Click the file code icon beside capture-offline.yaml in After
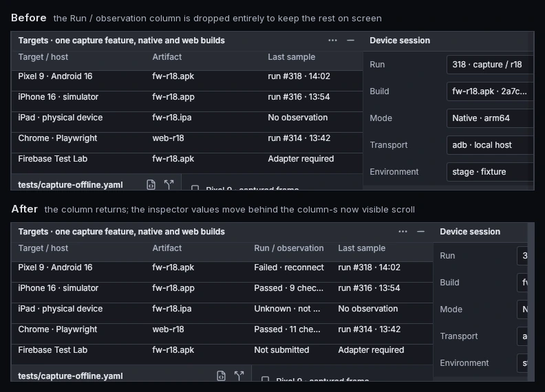 [x=221, y=375]
